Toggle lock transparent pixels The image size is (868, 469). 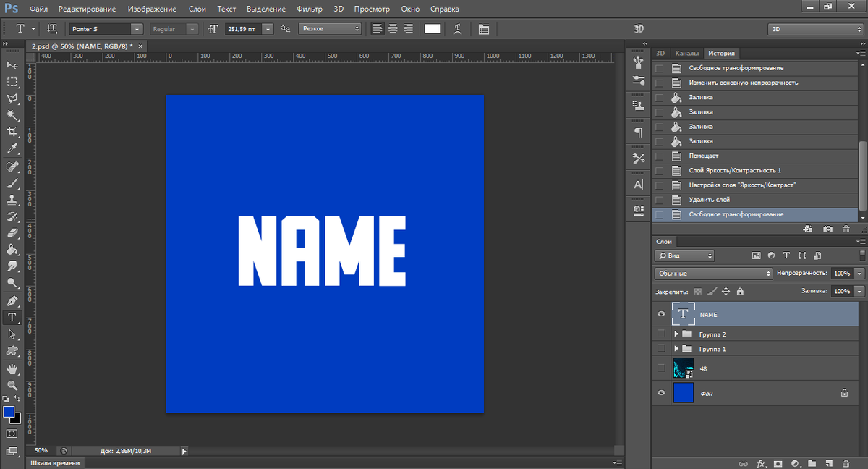tap(698, 291)
